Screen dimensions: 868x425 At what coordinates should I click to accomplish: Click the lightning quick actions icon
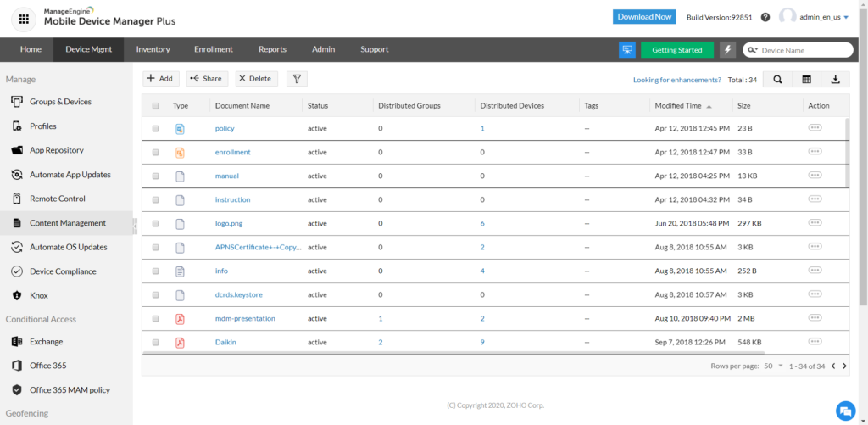click(727, 50)
